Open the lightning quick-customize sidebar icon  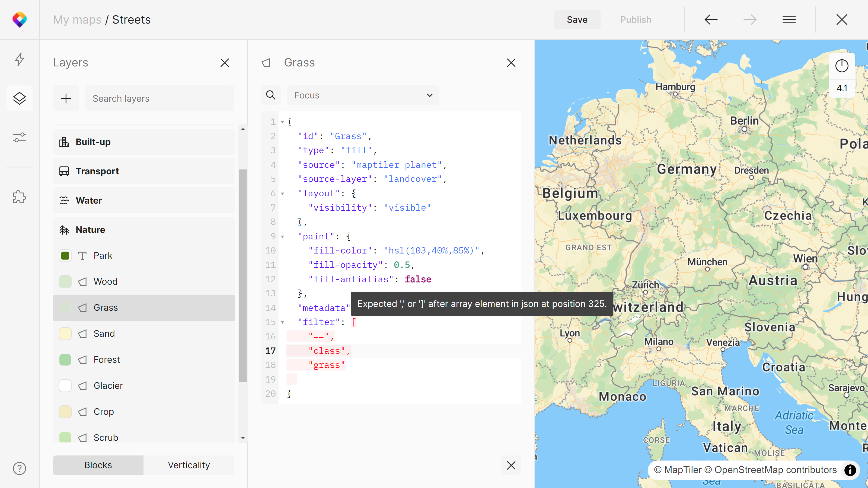20,59
